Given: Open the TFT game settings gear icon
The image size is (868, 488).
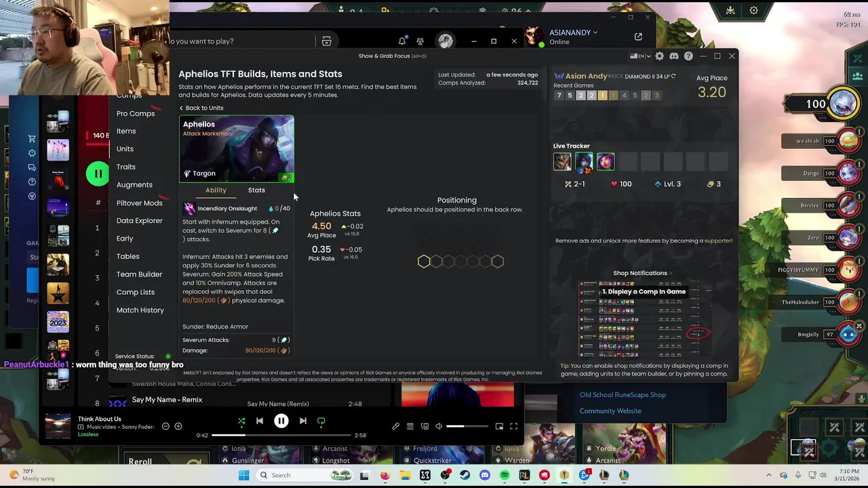Looking at the screenshot, I should tap(753, 11).
